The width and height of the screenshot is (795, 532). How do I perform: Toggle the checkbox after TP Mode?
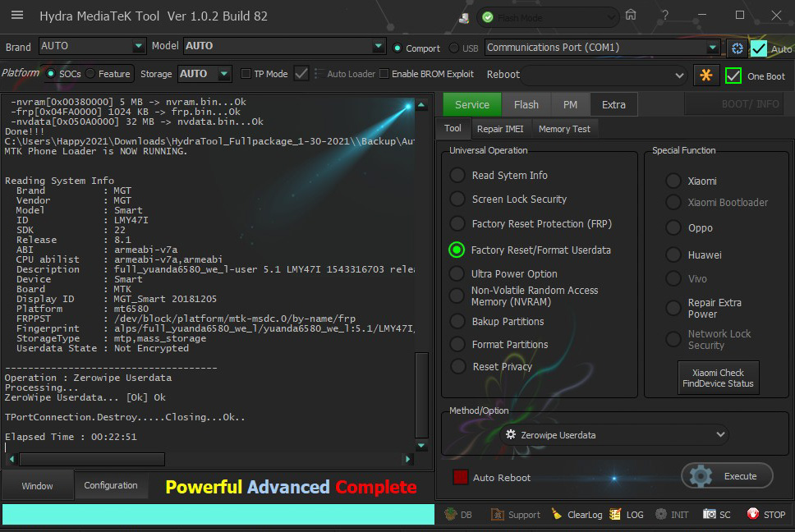[301, 74]
